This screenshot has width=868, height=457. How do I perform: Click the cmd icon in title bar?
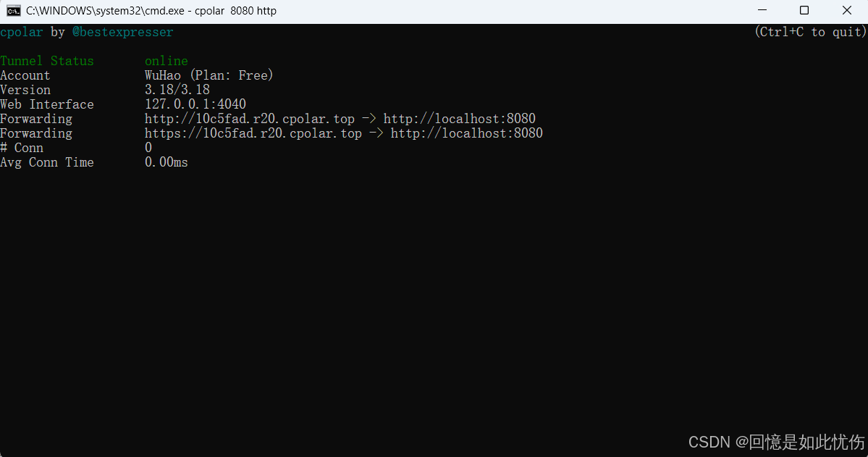click(13, 11)
